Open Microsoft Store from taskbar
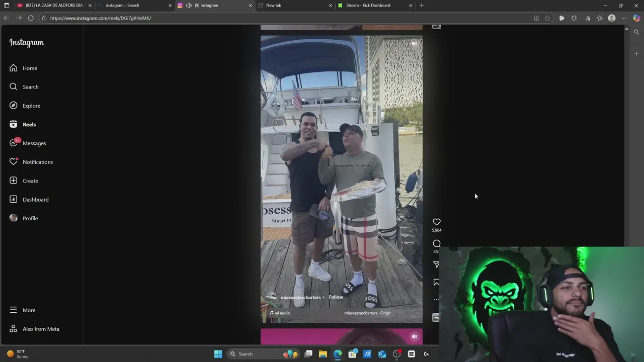Viewport: 644px width, 362px height. tap(353, 354)
